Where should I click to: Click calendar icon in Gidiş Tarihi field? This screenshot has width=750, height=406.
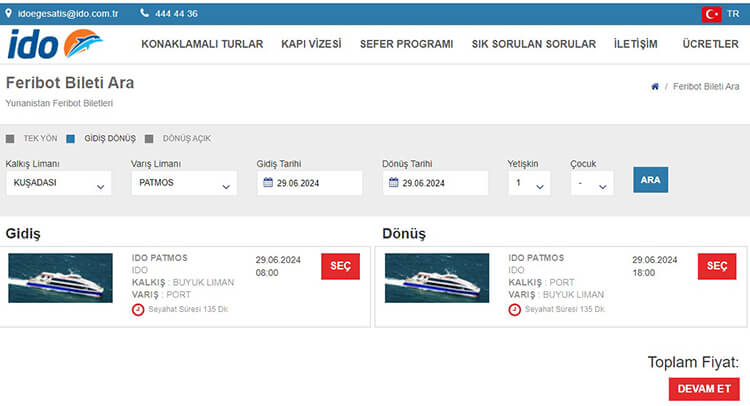(268, 182)
